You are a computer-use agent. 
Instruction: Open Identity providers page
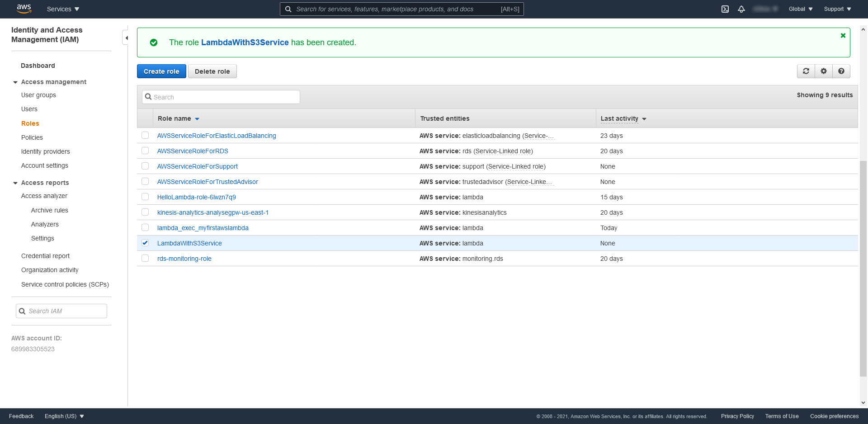tap(46, 151)
